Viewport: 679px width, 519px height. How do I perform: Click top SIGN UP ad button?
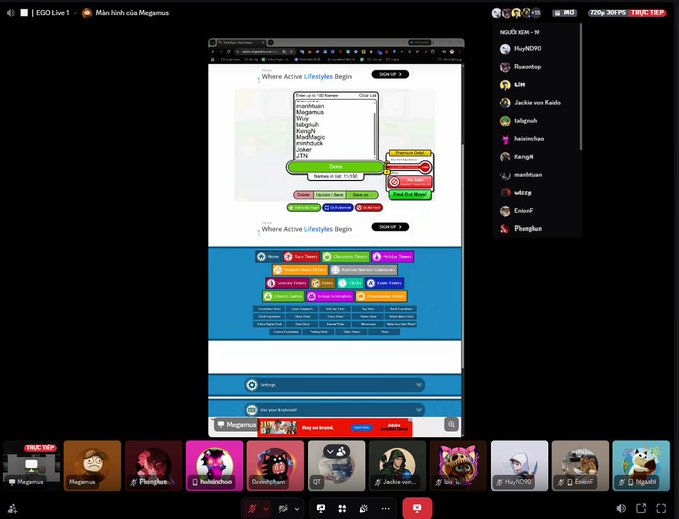point(390,74)
